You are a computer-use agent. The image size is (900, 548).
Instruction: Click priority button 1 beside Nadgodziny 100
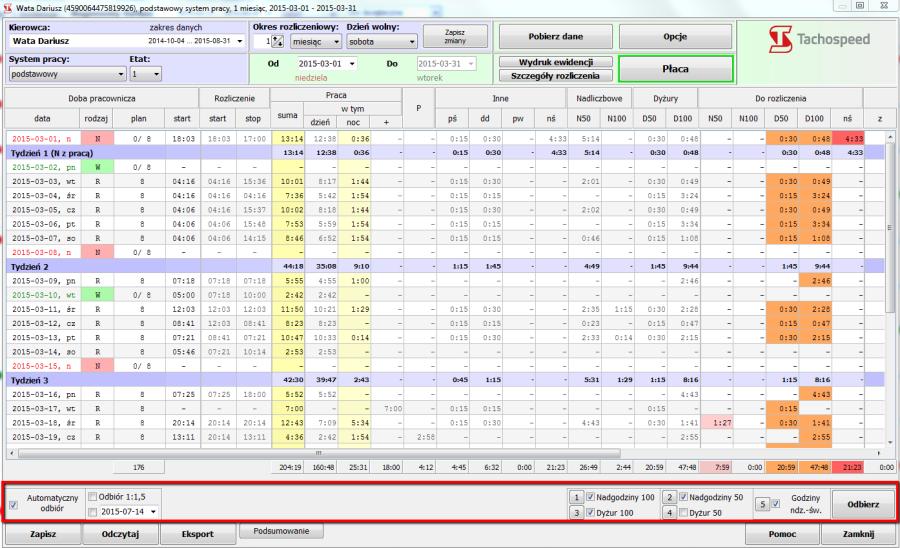(576, 497)
